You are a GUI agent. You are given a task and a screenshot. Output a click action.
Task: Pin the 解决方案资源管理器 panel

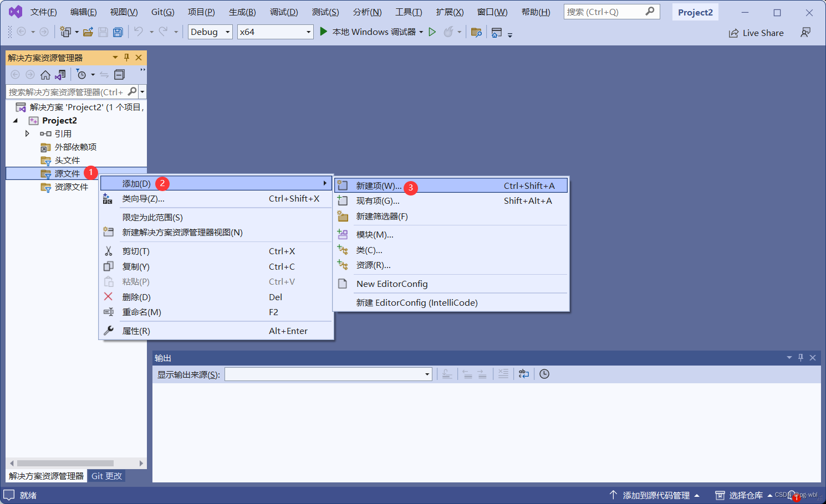(126, 57)
